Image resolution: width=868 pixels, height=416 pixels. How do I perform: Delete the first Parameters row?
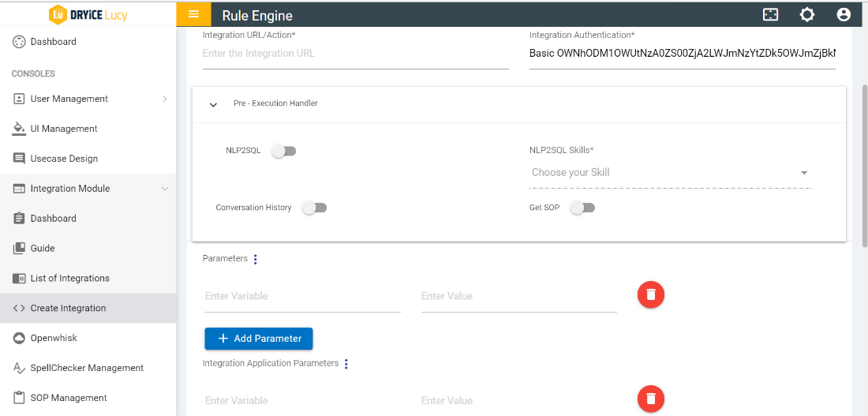click(x=651, y=294)
